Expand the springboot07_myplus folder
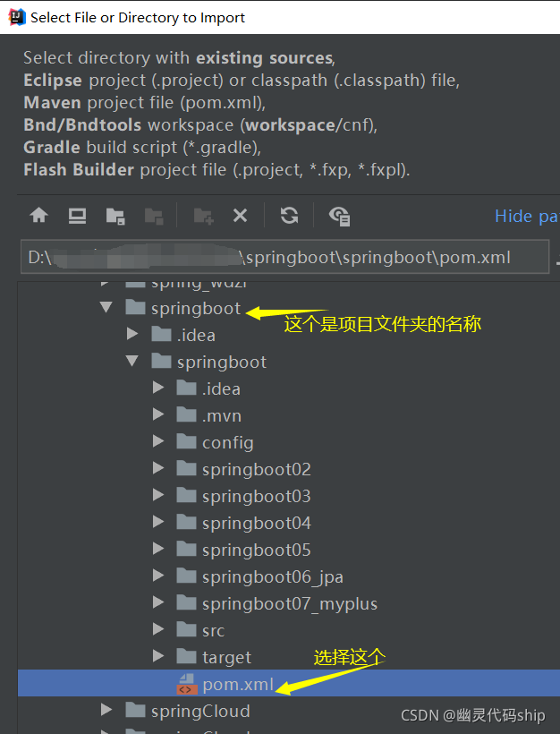The width and height of the screenshot is (560, 734). tap(158, 602)
